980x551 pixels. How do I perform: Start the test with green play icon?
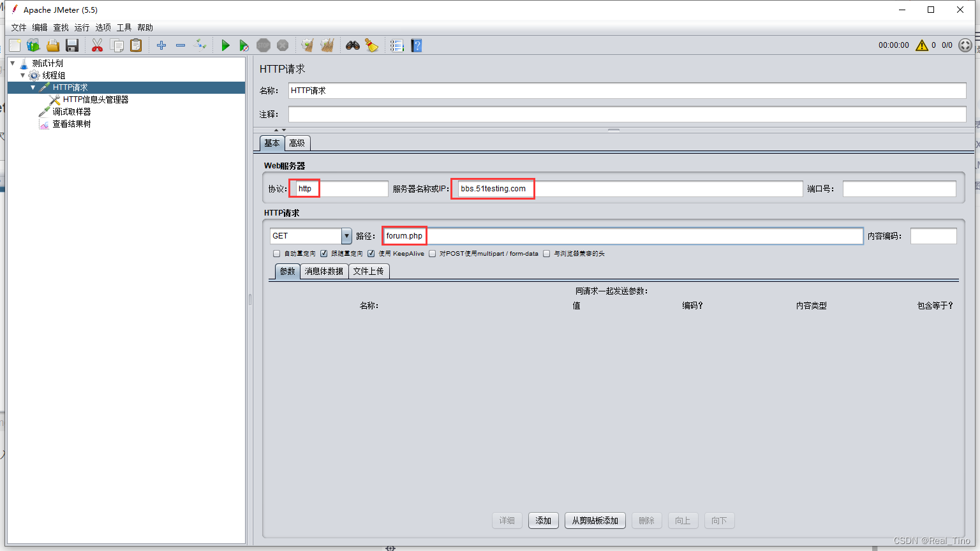(x=225, y=45)
